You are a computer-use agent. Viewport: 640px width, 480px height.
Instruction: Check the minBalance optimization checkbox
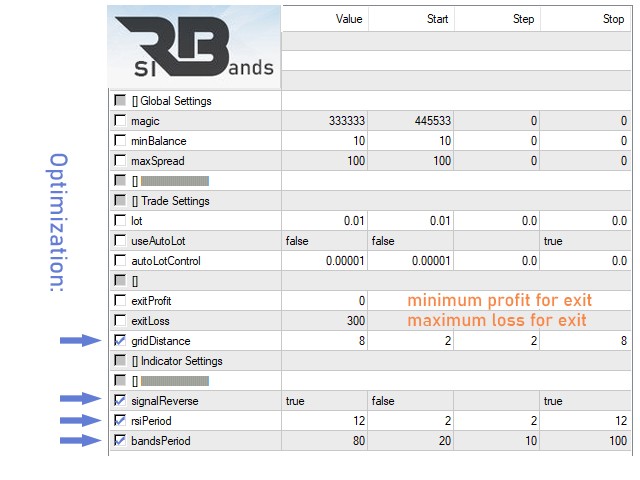[121, 141]
